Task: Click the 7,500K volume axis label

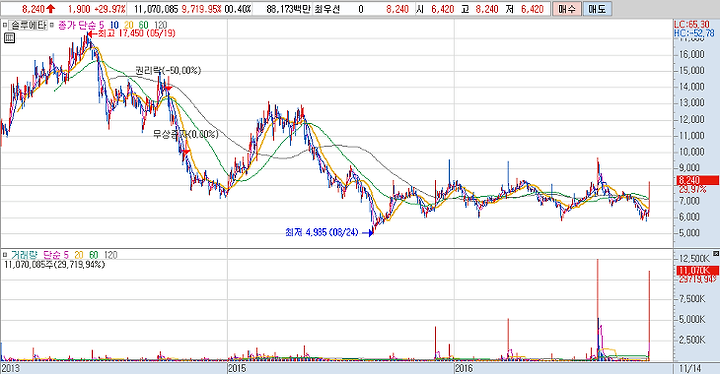Action: (692, 299)
